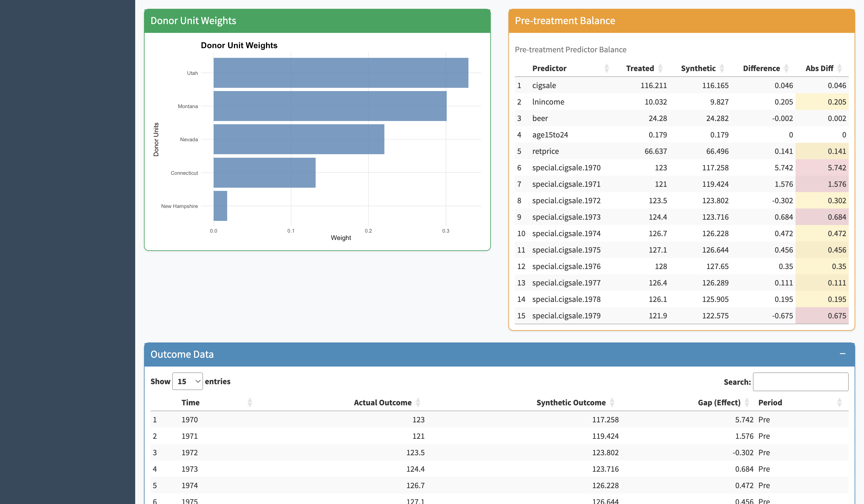The image size is (864, 504).
Task: Click the Search input field
Action: (800, 382)
